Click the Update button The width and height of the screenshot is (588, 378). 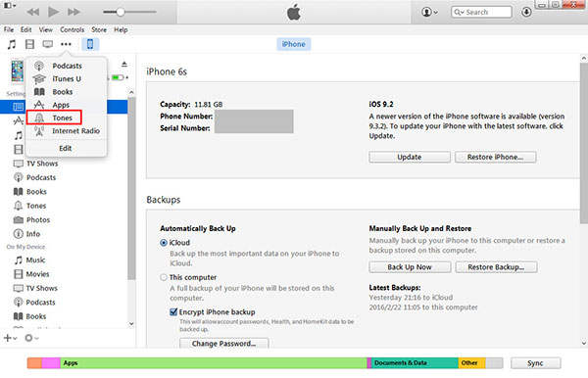point(410,157)
